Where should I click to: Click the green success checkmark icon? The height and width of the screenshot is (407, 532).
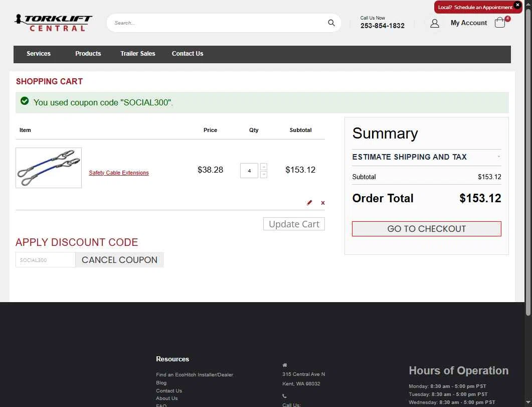tap(25, 101)
